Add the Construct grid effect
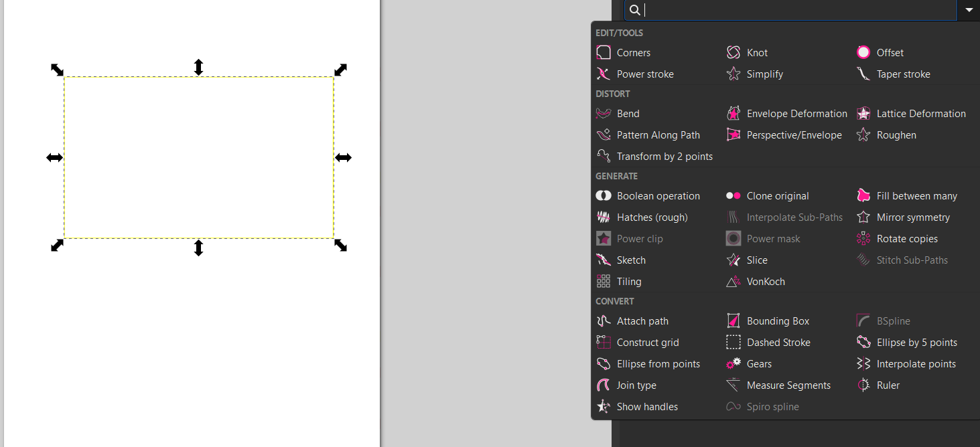This screenshot has width=980, height=447. (638, 343)
